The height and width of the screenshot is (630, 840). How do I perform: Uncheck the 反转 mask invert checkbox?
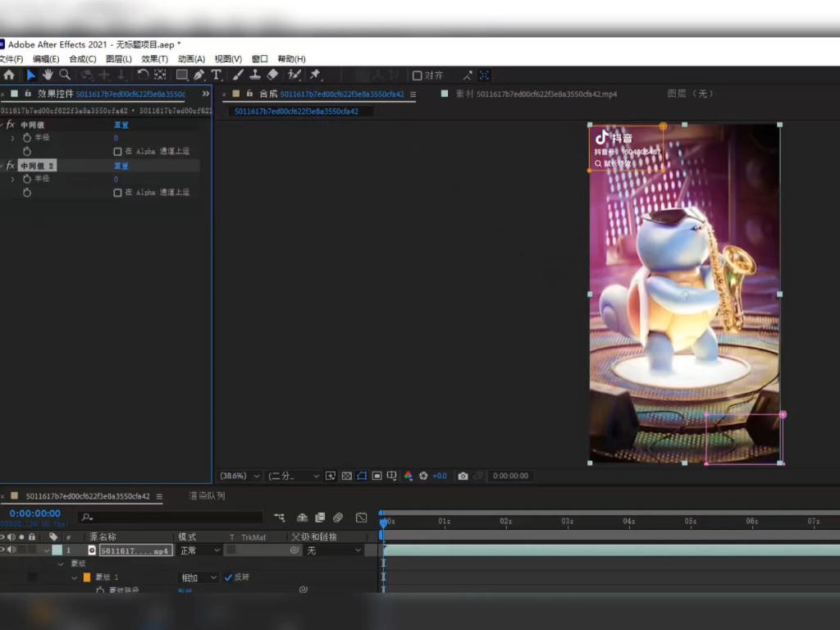[228, 577]
